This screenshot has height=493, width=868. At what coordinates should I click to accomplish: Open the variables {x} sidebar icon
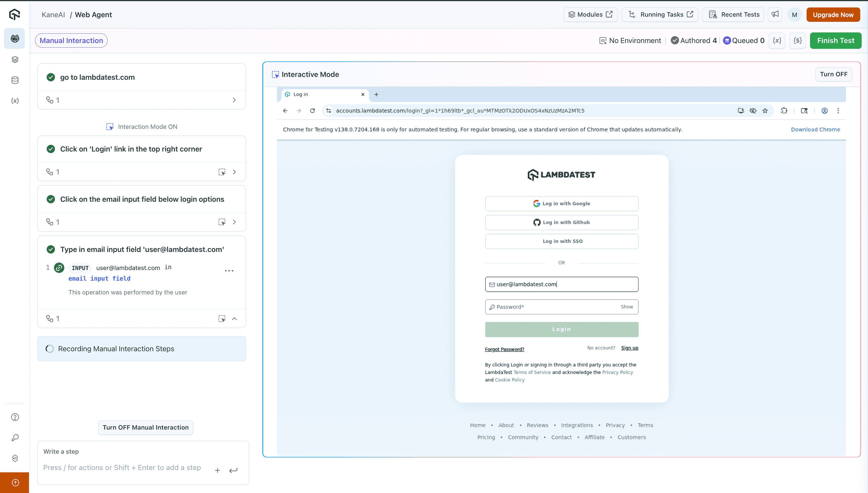15,101
